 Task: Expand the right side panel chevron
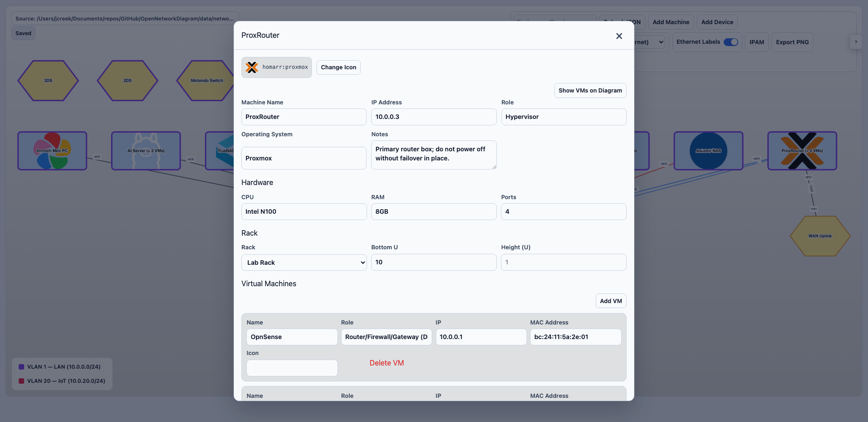tap(856, 42)
